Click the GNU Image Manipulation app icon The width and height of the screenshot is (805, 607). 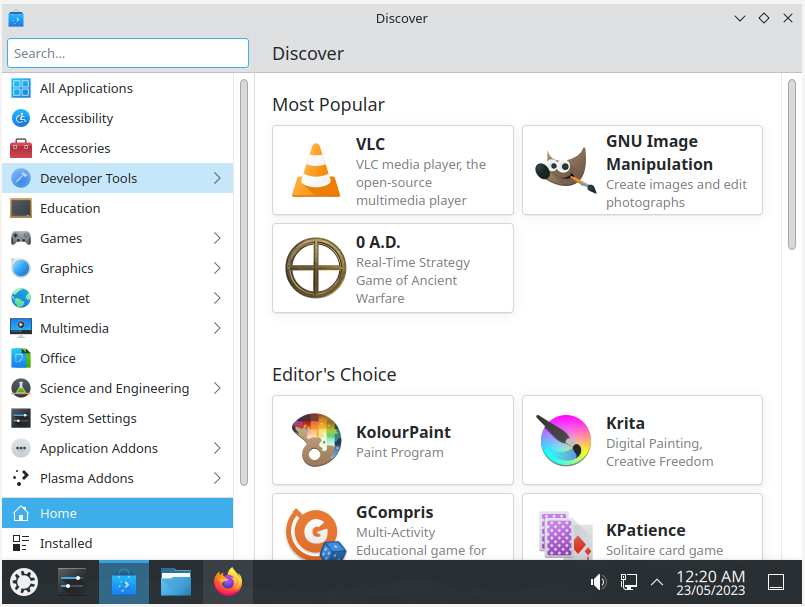click(x=564, y=167)
